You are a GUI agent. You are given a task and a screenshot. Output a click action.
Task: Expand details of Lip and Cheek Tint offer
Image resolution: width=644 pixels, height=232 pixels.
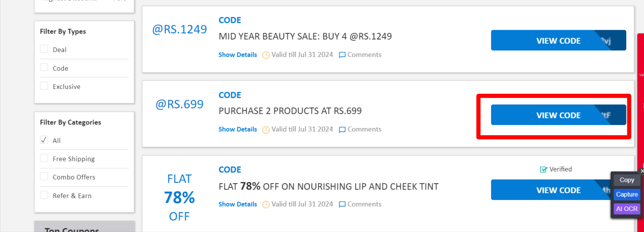click(x=238, y=204)
